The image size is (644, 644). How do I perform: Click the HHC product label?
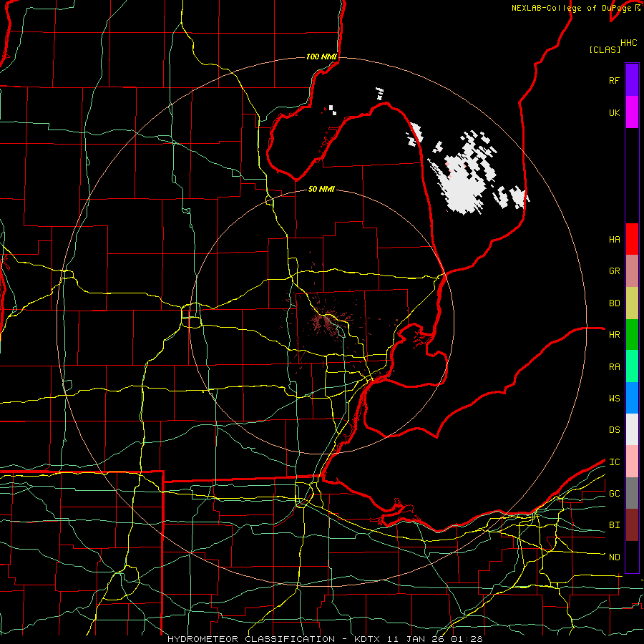click(x=629, y=43)
